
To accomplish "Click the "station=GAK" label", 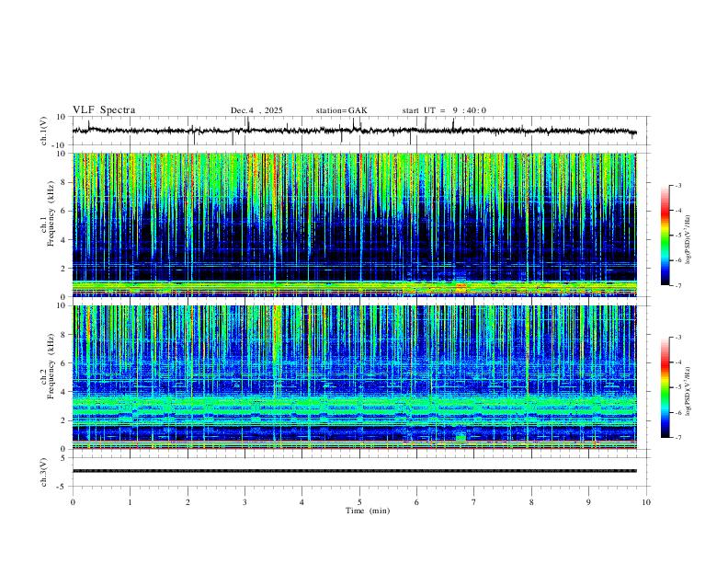I will click(341, 110).
